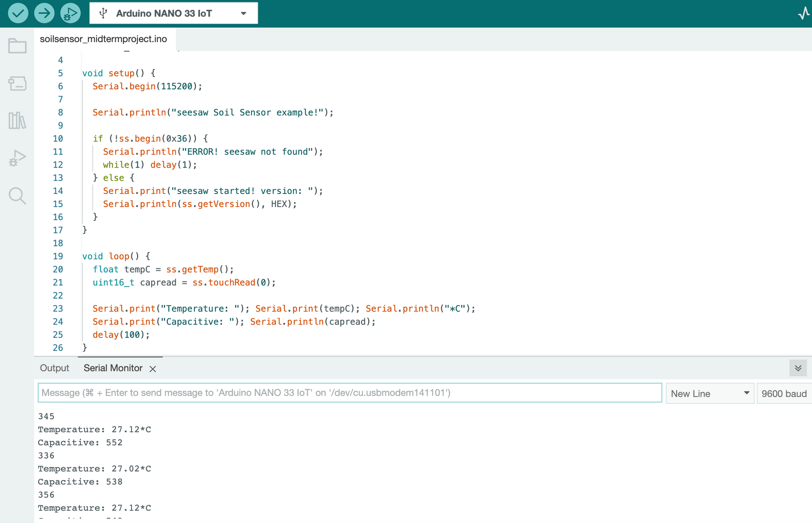Open the Debug panel in sidebar
This screenshot has height=523, width=812.
tap(17, 158)
